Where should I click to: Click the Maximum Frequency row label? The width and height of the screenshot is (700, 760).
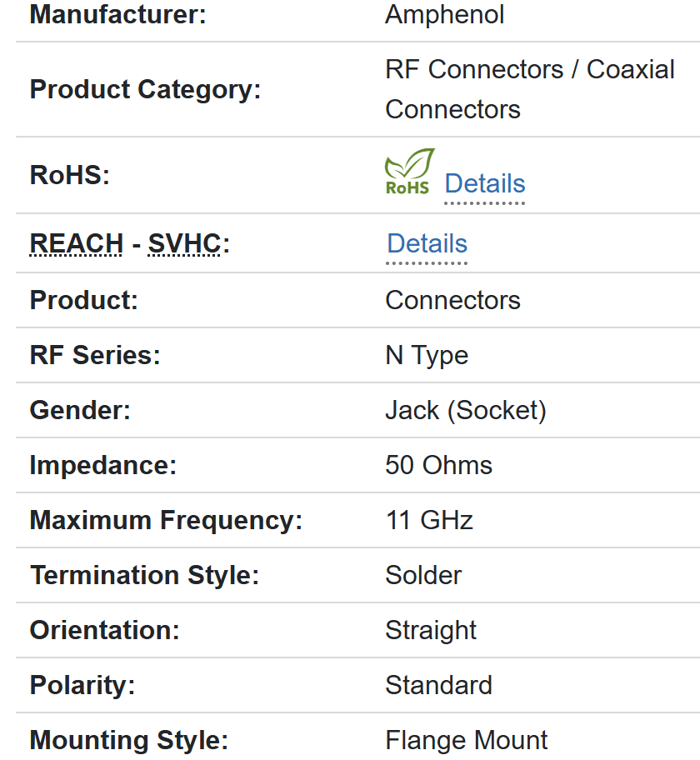pos(166,520)
